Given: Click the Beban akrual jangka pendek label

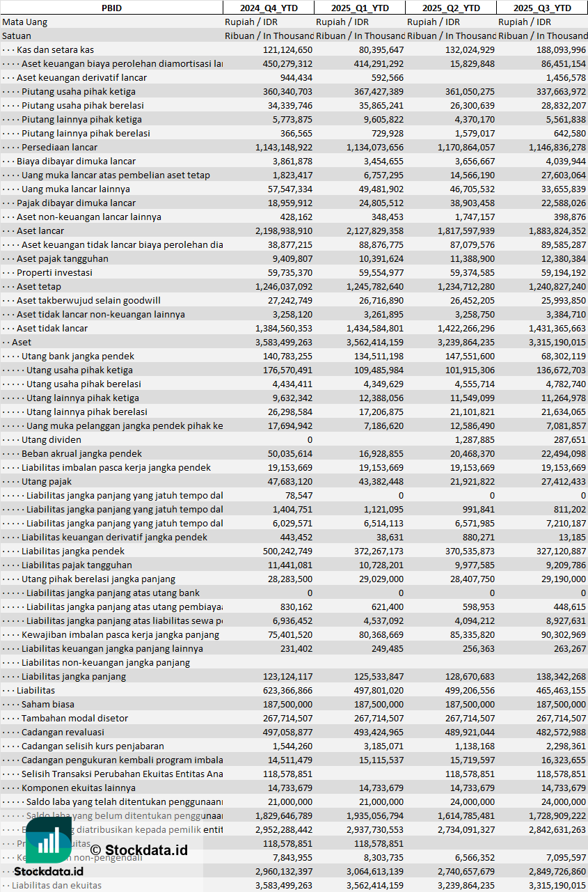Looking at the screenshot, I should point(81,453).
